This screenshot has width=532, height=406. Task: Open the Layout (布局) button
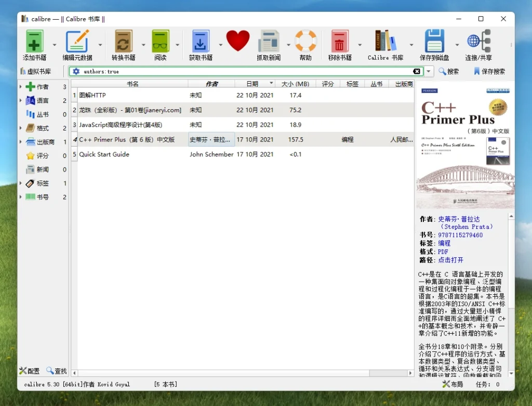tap(453, 384)
